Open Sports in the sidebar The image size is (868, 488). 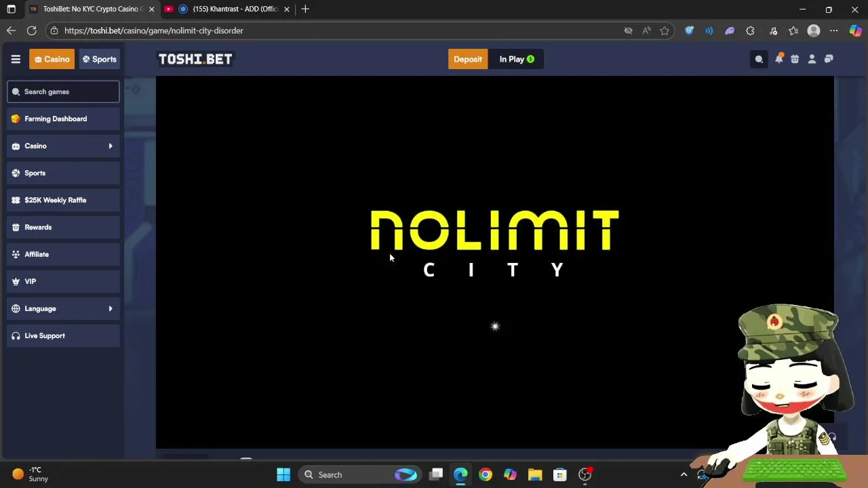click(x=63, y=173)
